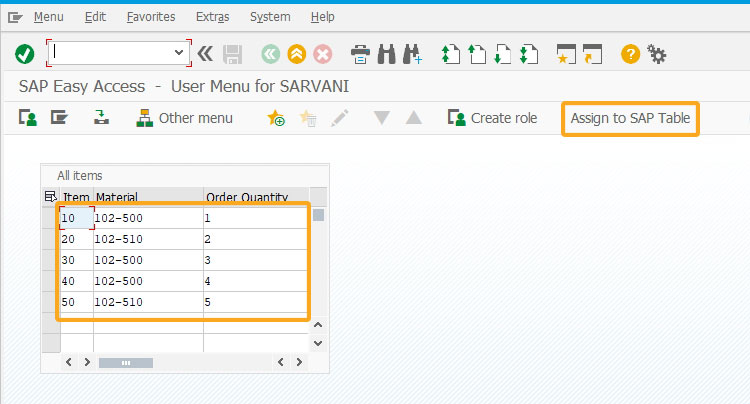750x404 pixels.
Task: Select Item cell 40
Action: (x=77, y=281)
